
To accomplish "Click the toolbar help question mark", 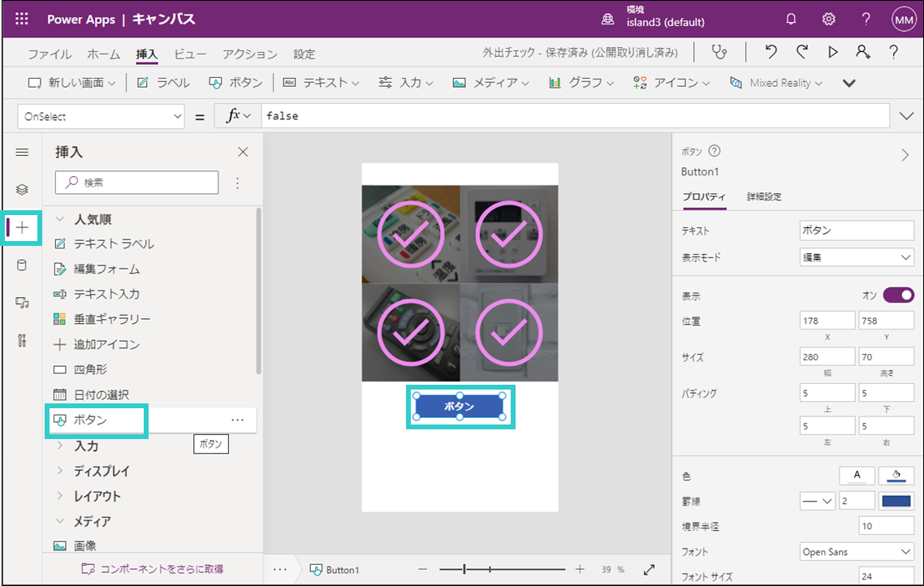I will 894,52.
